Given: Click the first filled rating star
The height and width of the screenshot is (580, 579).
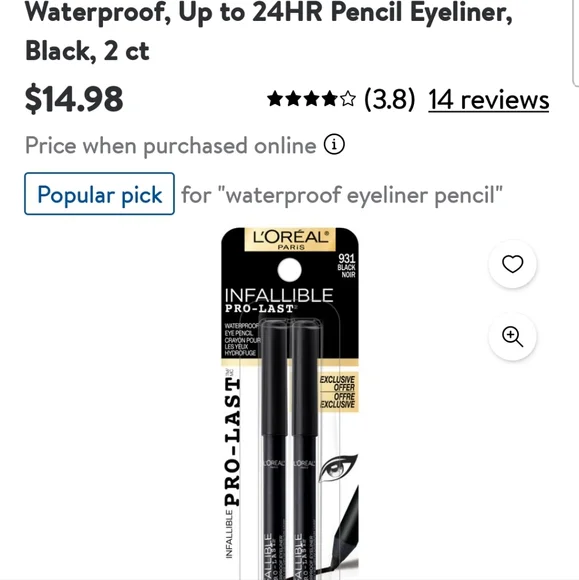Looking at the screenshot, I should [275, 99].
